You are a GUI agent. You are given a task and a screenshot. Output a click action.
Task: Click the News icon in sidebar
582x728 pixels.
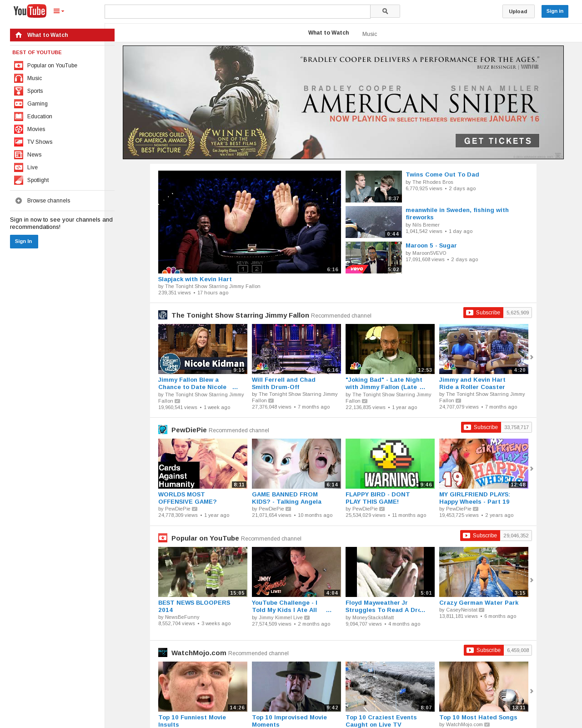pyautogui.click(x=19, y=155)
